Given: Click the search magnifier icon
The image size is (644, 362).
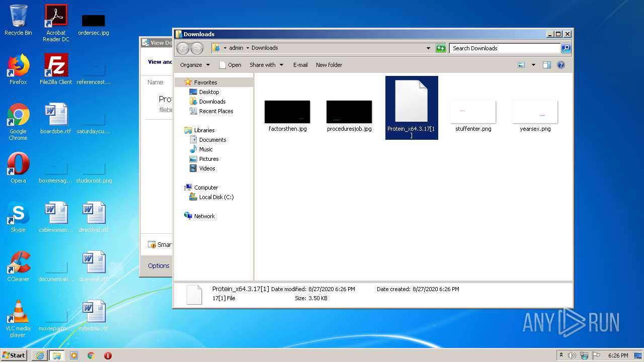Looking at the screenshot, I should point(566,48).
